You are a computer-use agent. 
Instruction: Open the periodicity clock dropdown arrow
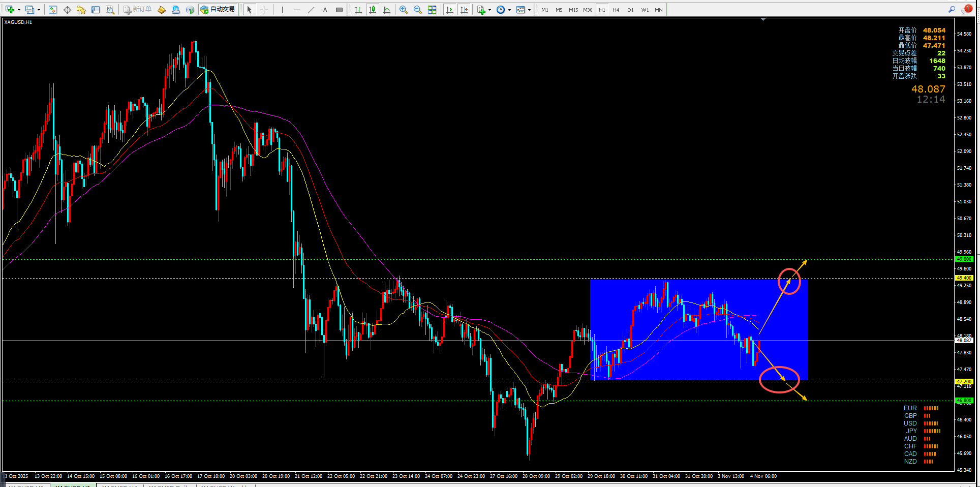click(509, 10)
